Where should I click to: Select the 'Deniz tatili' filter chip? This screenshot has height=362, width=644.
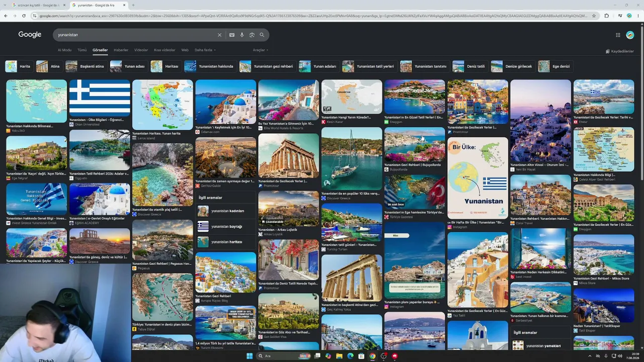point(469,66)
